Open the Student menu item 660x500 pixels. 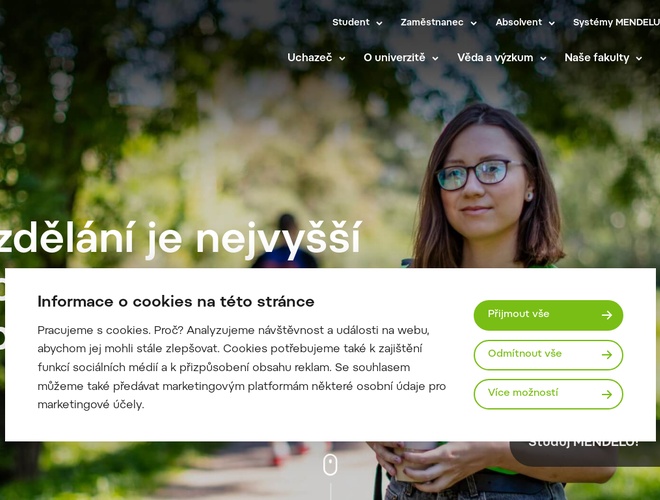point(351,22)
